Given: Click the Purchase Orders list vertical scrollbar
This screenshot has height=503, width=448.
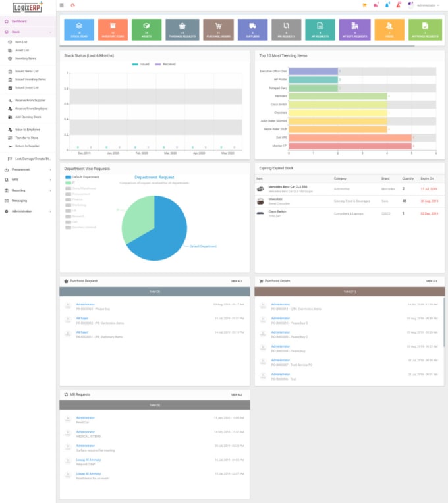Looking at the screenshot, I should (444, 322).
